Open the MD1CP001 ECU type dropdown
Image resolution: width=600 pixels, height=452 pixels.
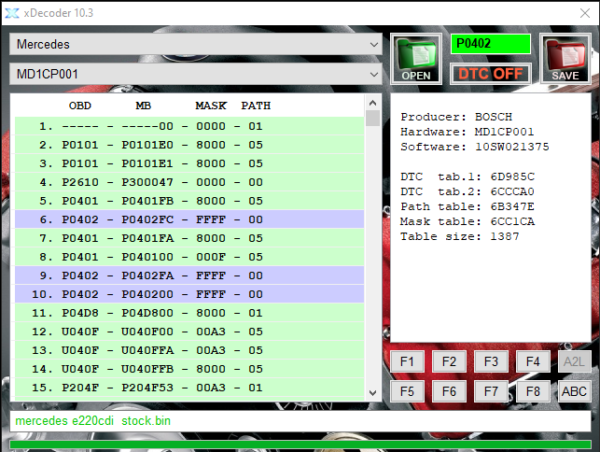[x=195, y=75]
